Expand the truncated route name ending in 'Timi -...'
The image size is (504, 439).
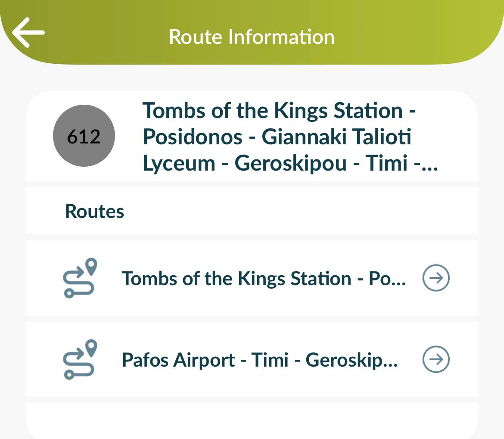click(x=426, y=163)
